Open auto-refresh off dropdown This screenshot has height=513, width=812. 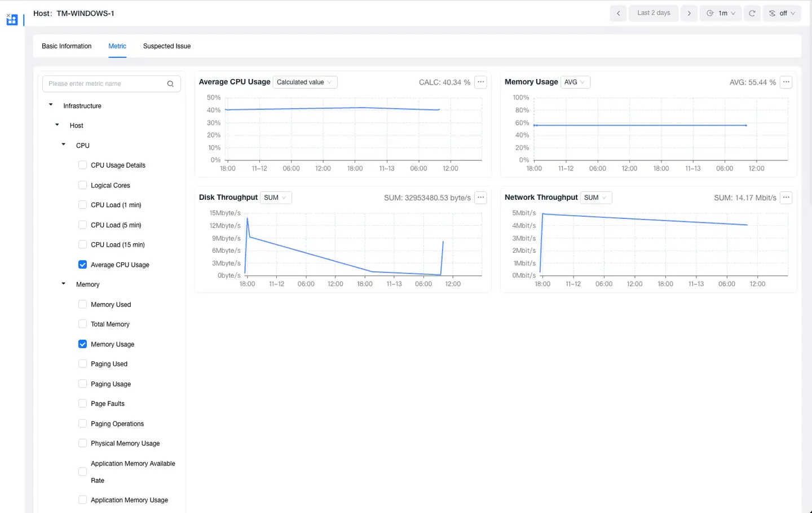[x=782, y=13]
